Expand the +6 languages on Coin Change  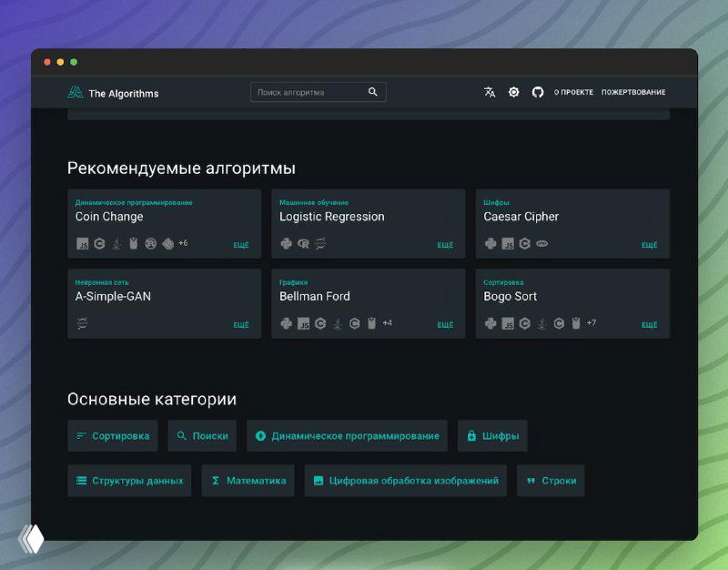(x=183, y=243)
